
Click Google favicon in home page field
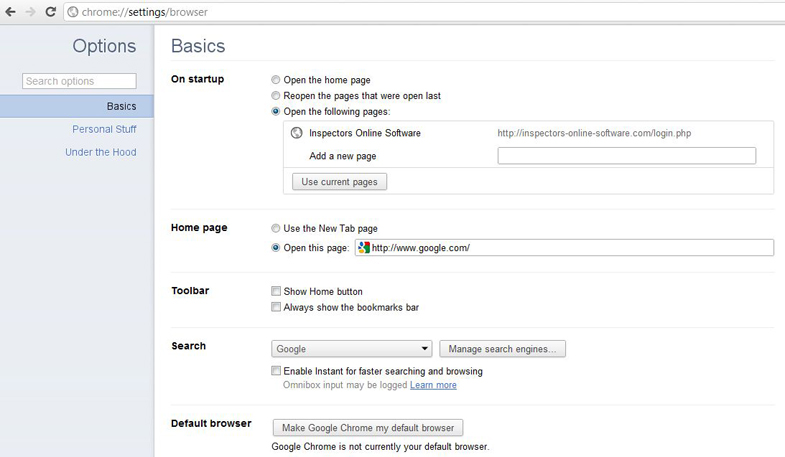point(364,247)
